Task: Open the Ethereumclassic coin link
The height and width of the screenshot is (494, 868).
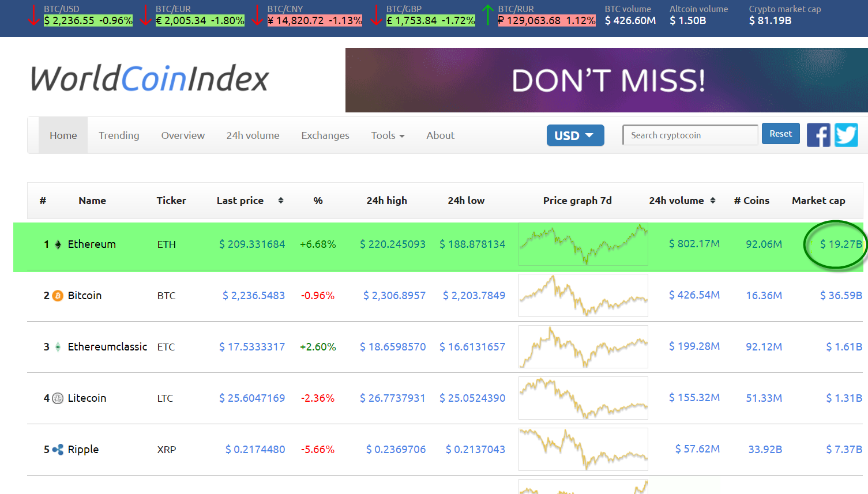Action: (107, 347)
